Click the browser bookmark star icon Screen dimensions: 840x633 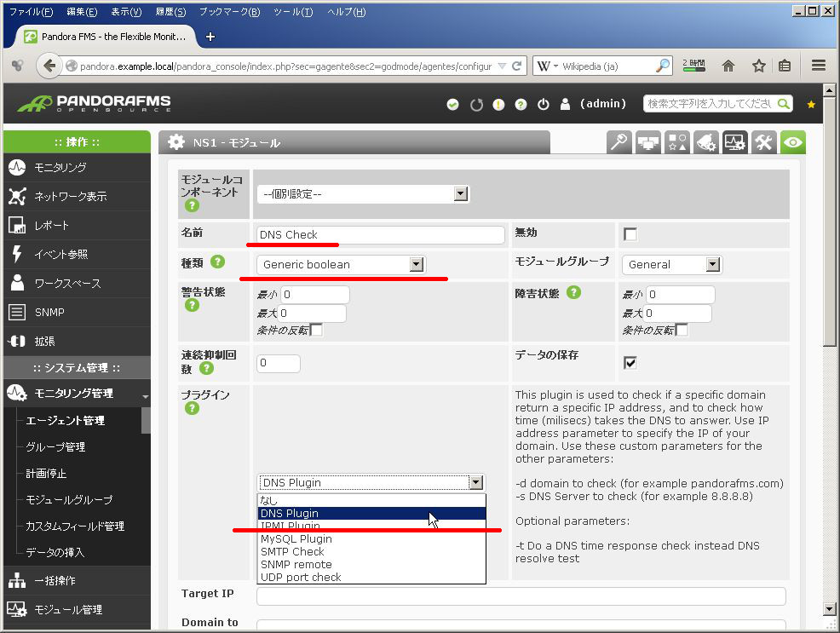tap(758, 66)
